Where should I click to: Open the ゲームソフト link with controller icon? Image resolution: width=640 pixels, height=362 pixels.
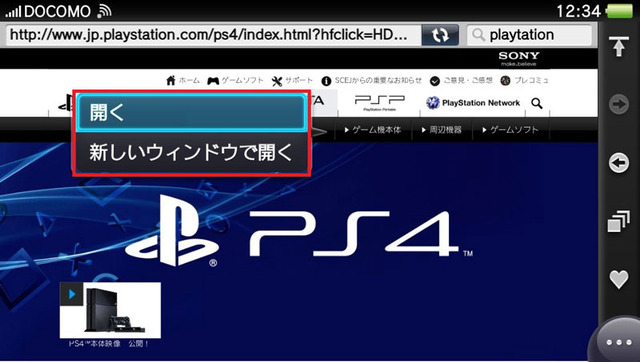click(236, 80)
